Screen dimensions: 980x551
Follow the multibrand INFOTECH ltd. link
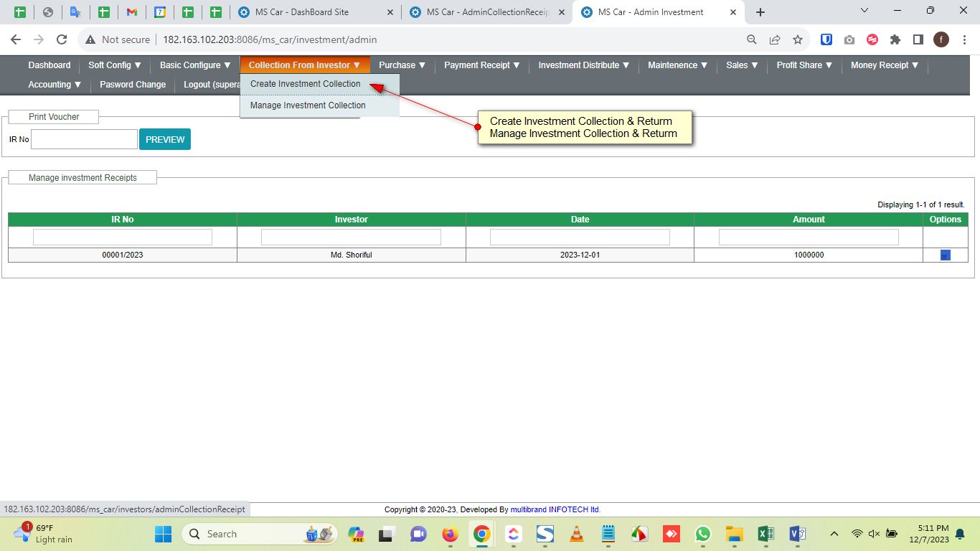[555, 509]
